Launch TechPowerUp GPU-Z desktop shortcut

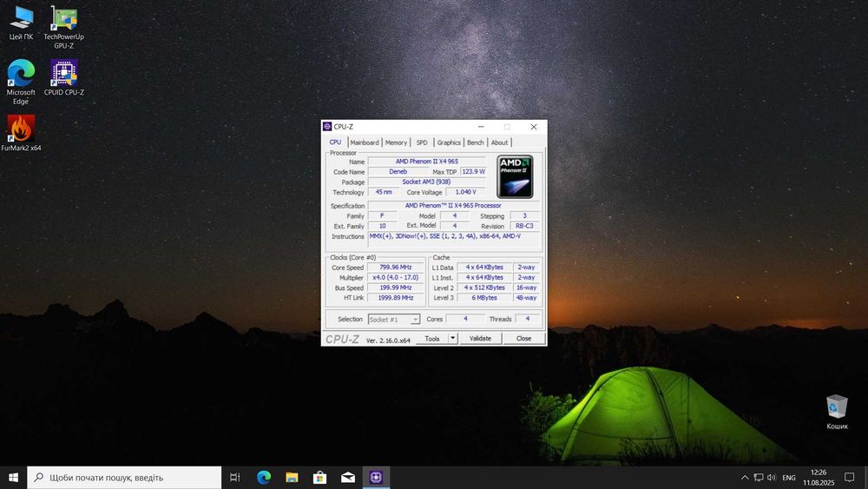point(63,27)
